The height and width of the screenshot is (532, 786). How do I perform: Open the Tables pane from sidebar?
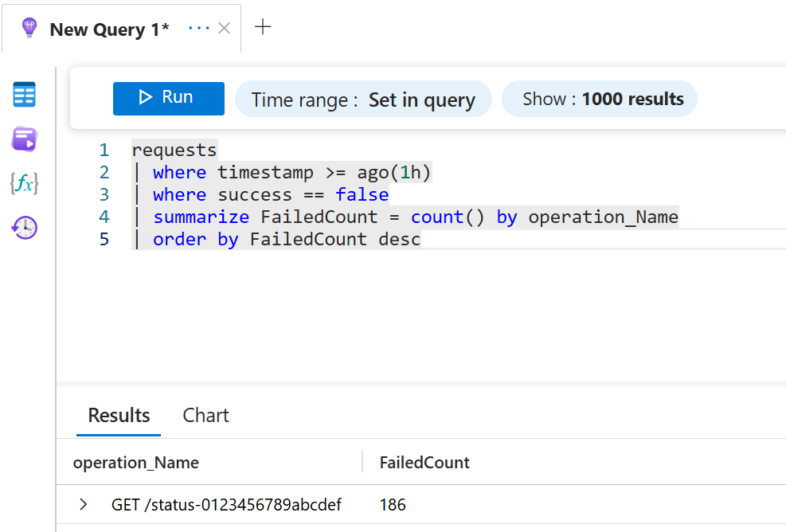pyautogui.click(x=24, y=95)
